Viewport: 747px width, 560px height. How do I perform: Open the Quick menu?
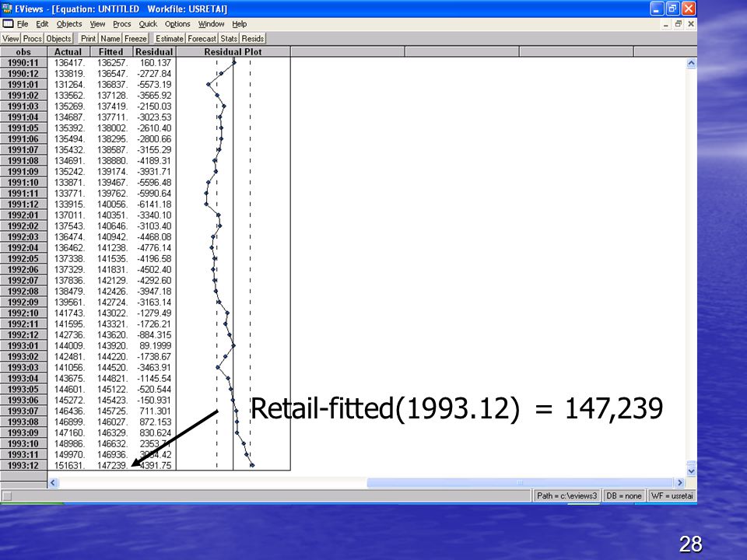(148, 24)
